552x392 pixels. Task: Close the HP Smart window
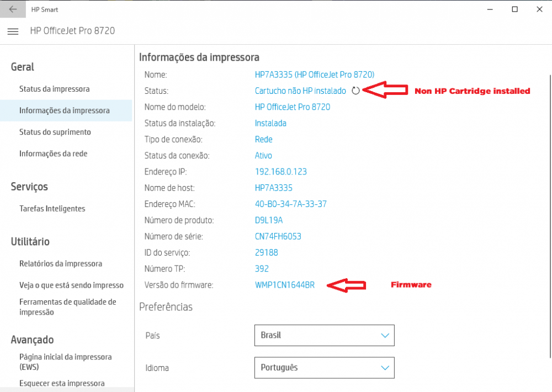point(539,9)
